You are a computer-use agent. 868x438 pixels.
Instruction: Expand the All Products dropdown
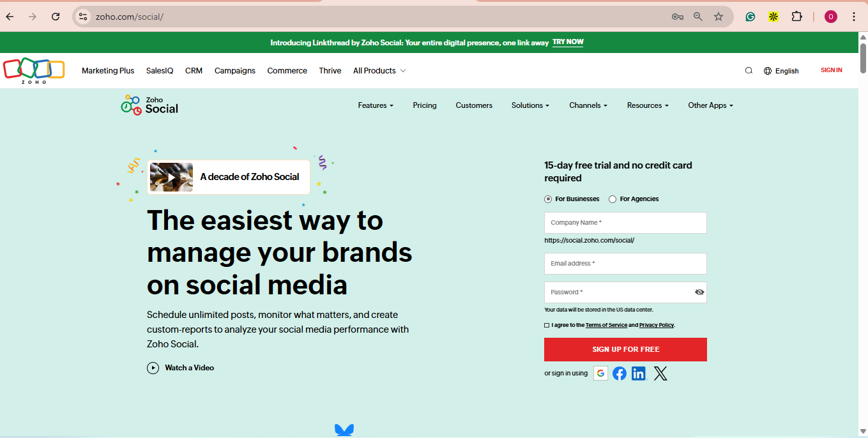click(x=379, y=71)
